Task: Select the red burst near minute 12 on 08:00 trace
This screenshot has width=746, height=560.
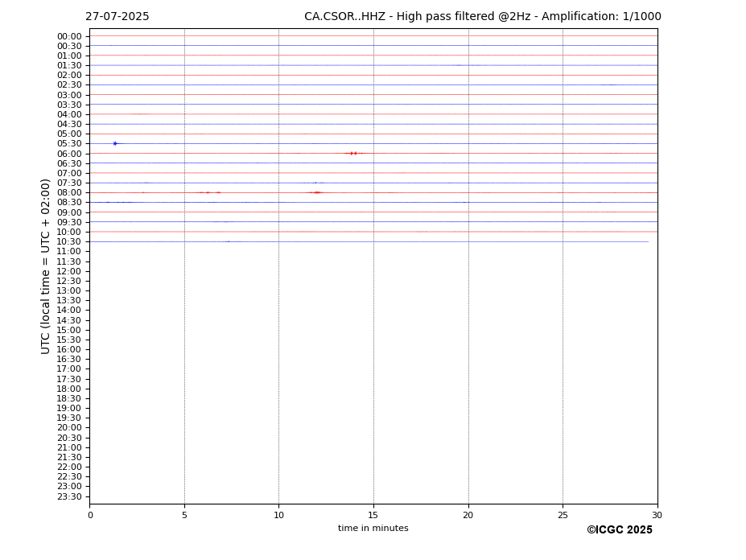Action: point(316,192)
